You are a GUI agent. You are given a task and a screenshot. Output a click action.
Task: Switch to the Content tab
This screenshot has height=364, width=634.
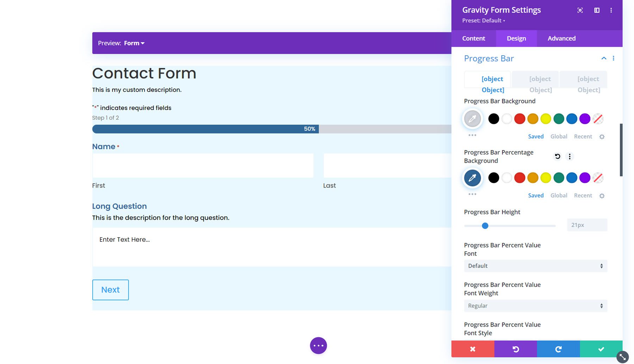pyautogui.click(x=473, y=38)
